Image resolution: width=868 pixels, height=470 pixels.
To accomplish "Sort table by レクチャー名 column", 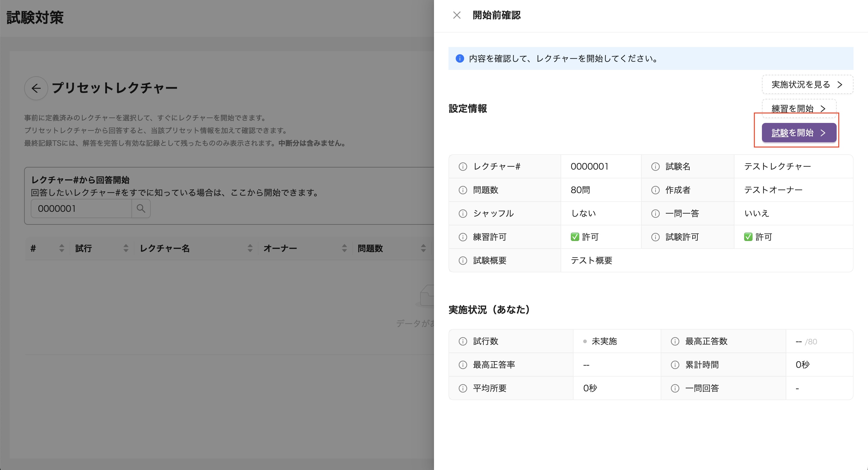I will (250, 248).
